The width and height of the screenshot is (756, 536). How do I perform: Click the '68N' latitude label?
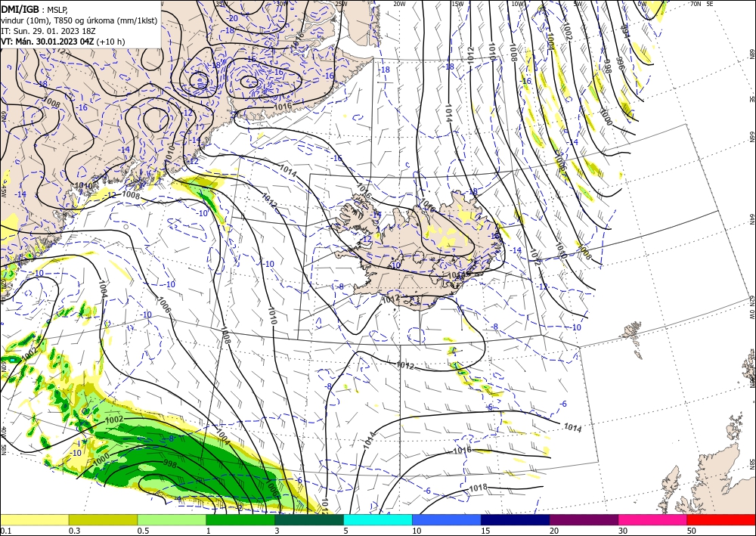(x=751, y=54)
